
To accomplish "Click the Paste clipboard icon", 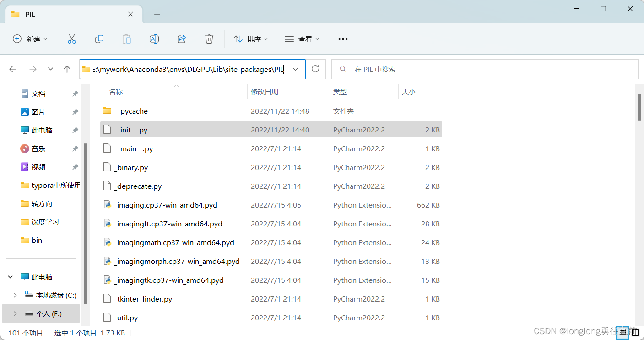I will click(x=127, y=39).
